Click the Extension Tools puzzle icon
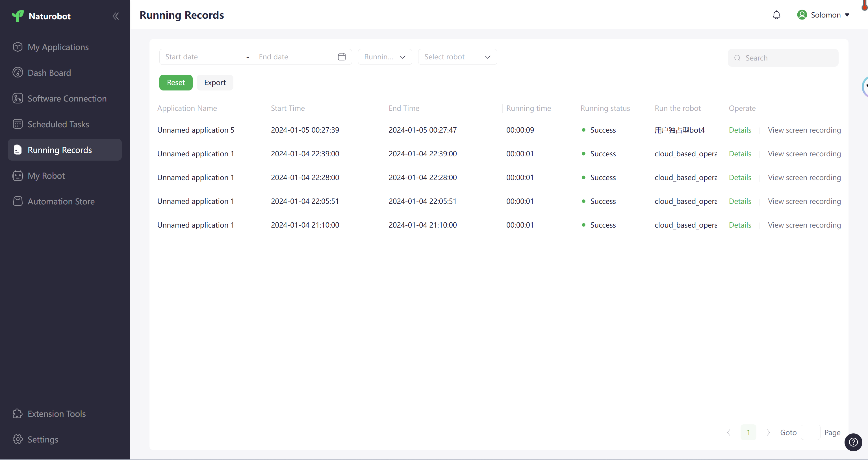This screenshot has height=460, width=868. [x=18, y=413]
